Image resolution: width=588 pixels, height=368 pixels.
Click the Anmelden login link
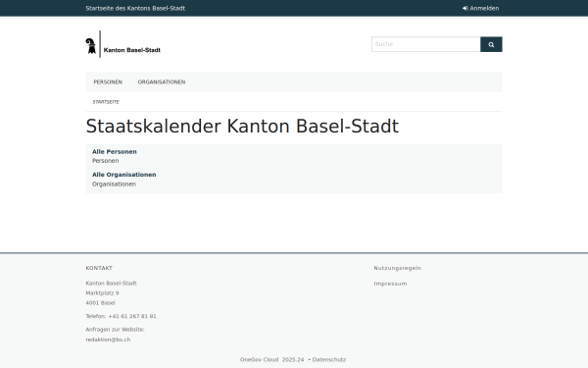pos(481,8)
